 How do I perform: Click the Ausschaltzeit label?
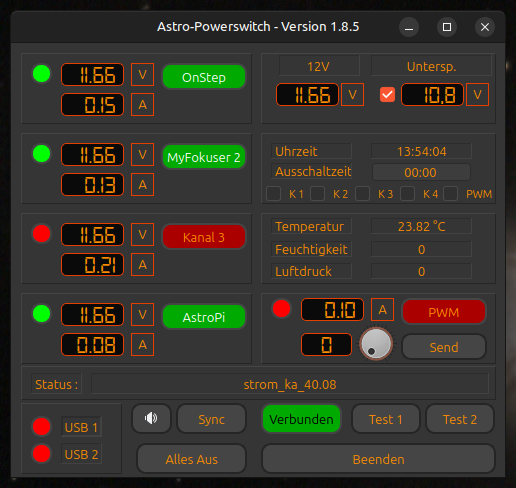pos(311,172)
